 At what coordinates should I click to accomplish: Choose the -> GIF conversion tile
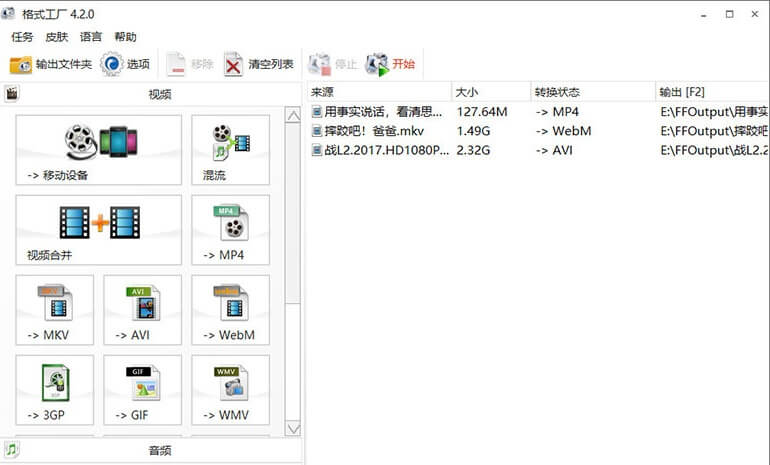pyautogui.click(x=142, y=390)
